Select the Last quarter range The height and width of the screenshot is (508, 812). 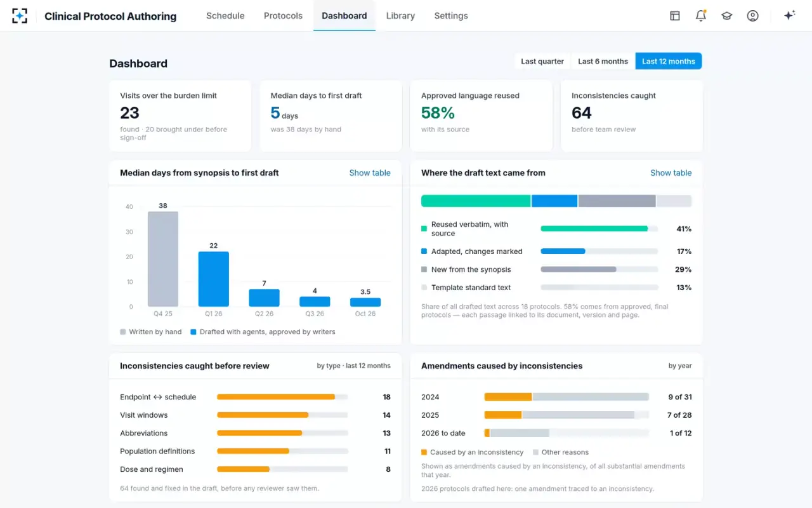[x=542, y=62]
